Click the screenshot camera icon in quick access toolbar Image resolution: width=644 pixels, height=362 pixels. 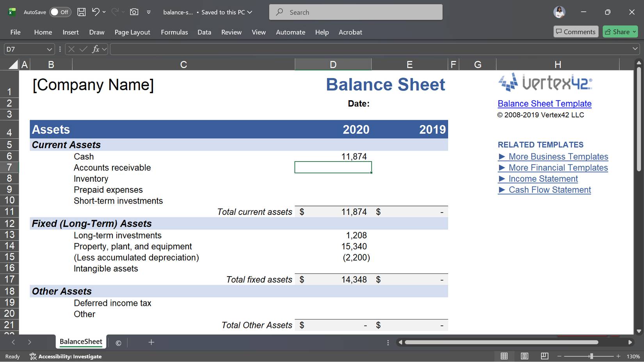coord(134,12)
